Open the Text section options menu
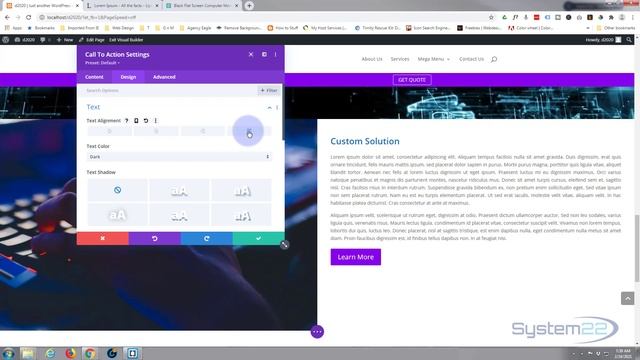This screenshot has width=640, height=360. (277, 107)
